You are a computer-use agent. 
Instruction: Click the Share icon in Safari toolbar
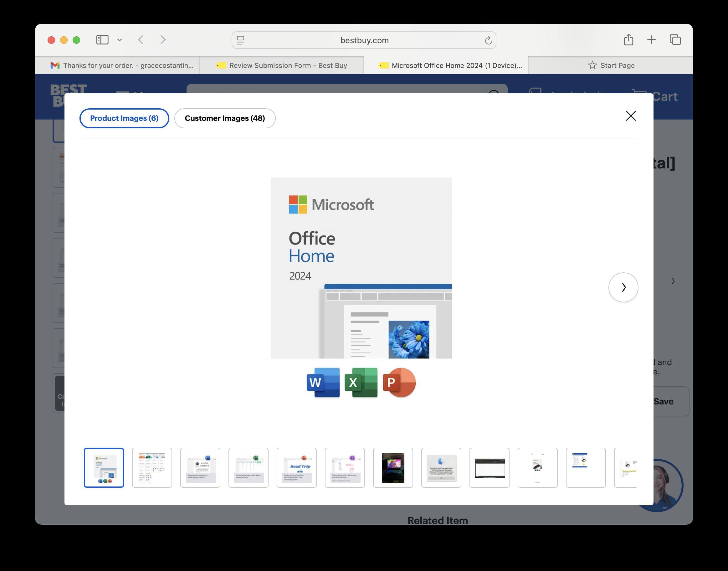click(x=628, y=40)
